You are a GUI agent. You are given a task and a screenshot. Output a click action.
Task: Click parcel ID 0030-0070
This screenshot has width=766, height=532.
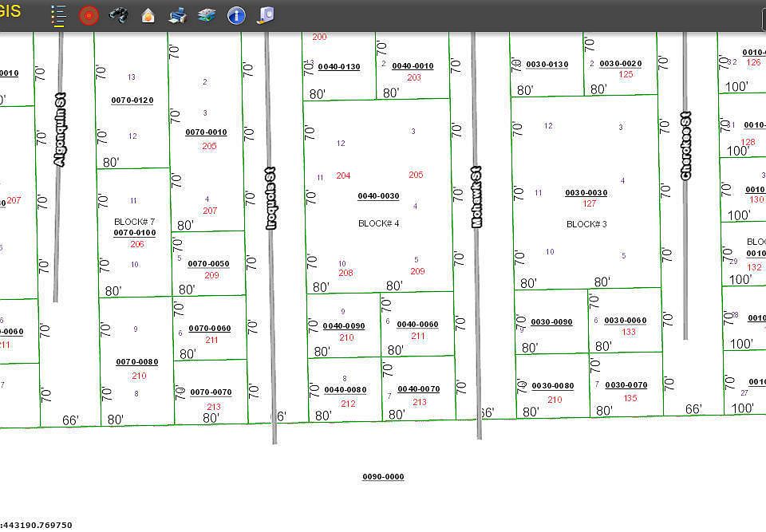626,385
